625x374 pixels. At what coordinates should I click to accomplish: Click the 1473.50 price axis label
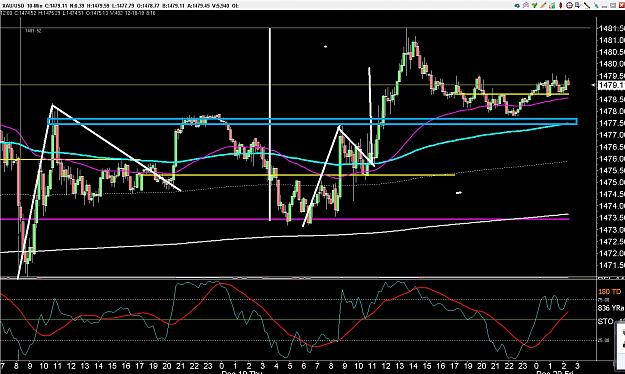(x=611, y=218)
